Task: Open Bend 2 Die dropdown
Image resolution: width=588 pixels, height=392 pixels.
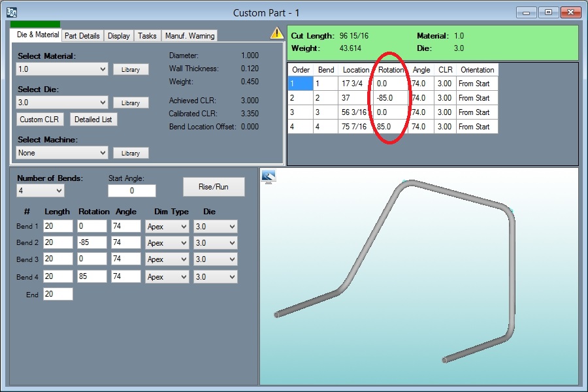Action: click(215, 242)
